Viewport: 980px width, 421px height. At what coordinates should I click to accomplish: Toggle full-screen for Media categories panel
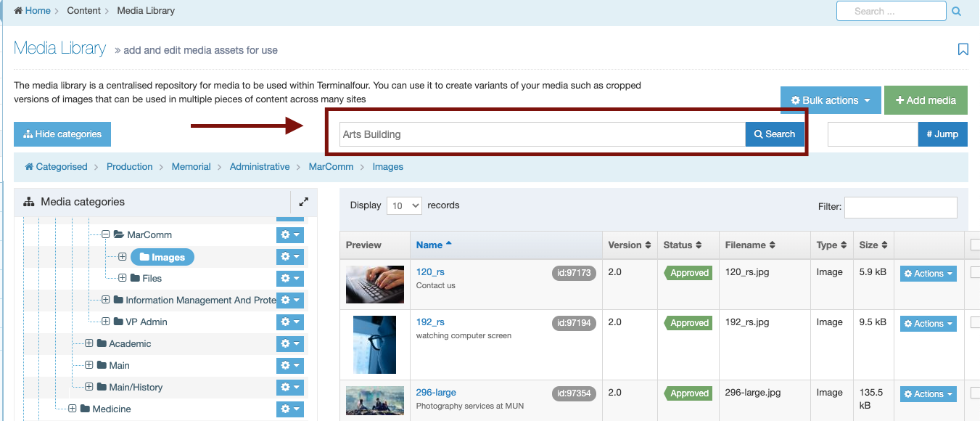pyautogui.click(x=304, y=202)
